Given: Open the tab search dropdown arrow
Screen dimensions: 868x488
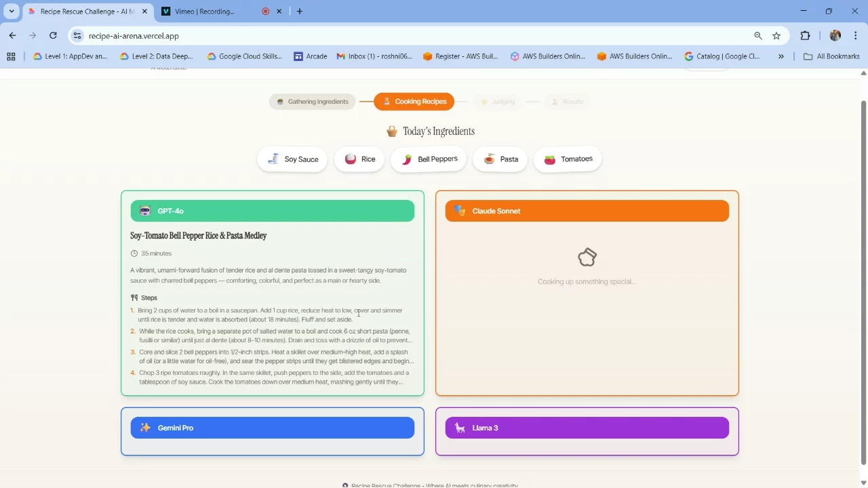Looking at the screenshot, I should click(12, 12).
